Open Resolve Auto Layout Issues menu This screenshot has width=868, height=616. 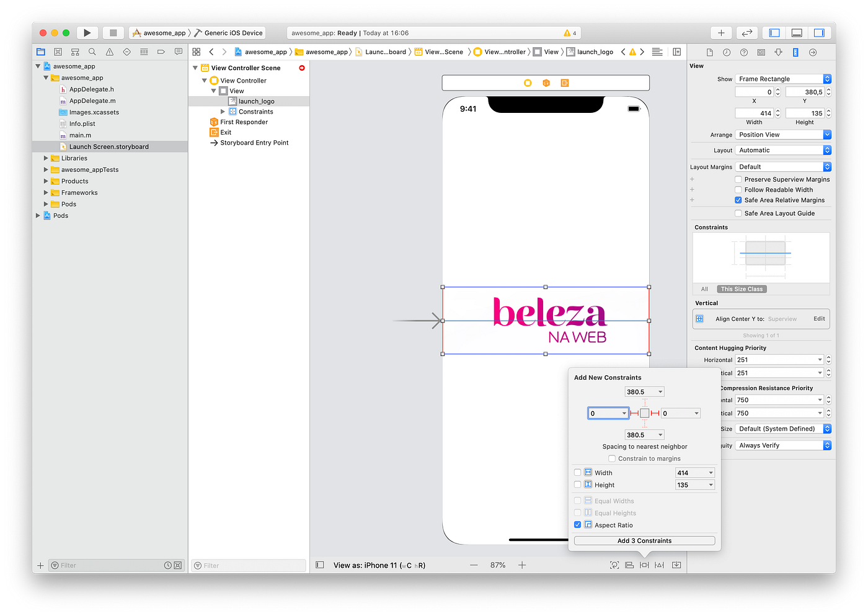[660, 565]
